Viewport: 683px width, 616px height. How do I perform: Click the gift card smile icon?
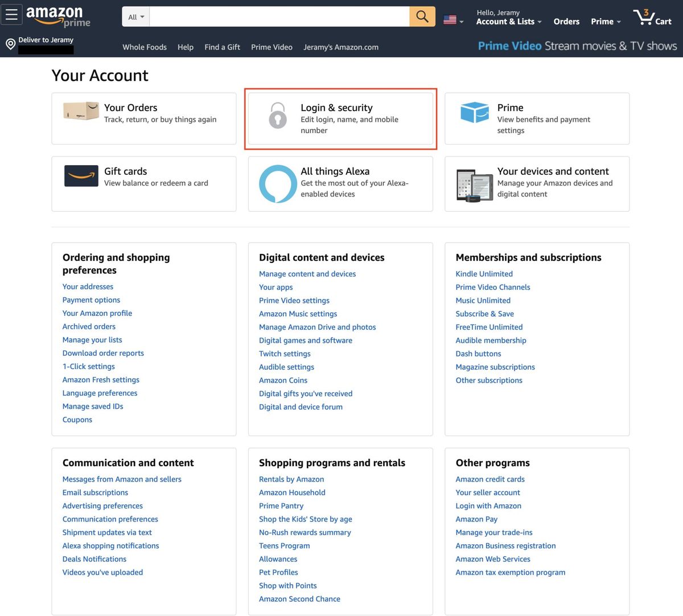coord(81,176)
